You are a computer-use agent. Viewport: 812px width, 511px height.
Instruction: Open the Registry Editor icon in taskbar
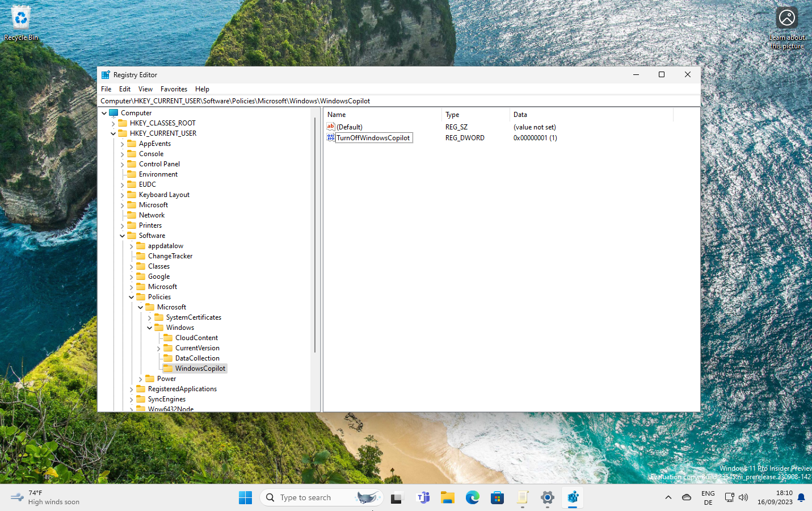pyautogui.click(x=573, y=497)
